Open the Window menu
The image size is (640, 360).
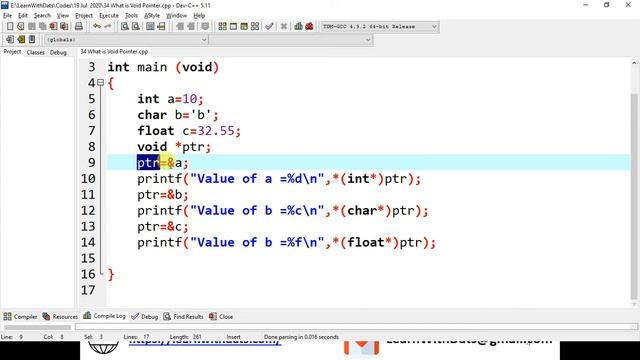[x=176, y=16]
